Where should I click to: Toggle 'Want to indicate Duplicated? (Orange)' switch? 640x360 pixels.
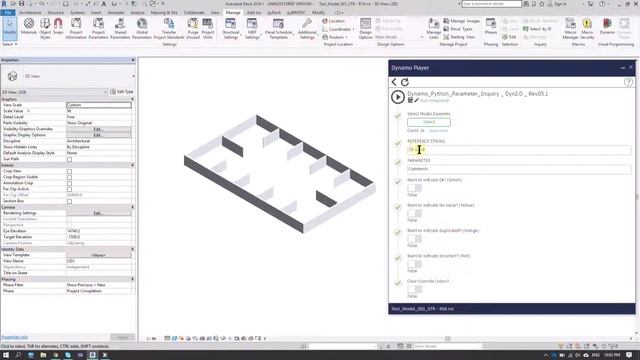click(414, 238)
